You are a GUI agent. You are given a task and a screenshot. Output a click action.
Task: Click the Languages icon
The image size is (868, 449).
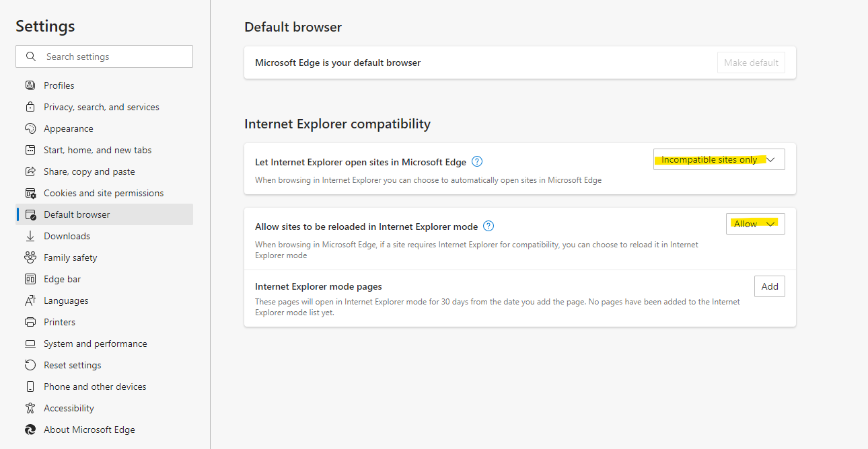(x=30, y=300)
